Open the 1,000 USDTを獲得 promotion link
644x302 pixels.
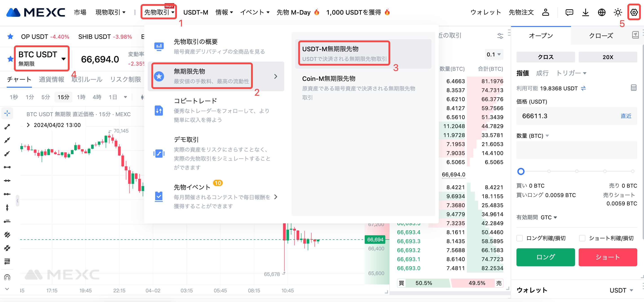[x=358, y=12]
